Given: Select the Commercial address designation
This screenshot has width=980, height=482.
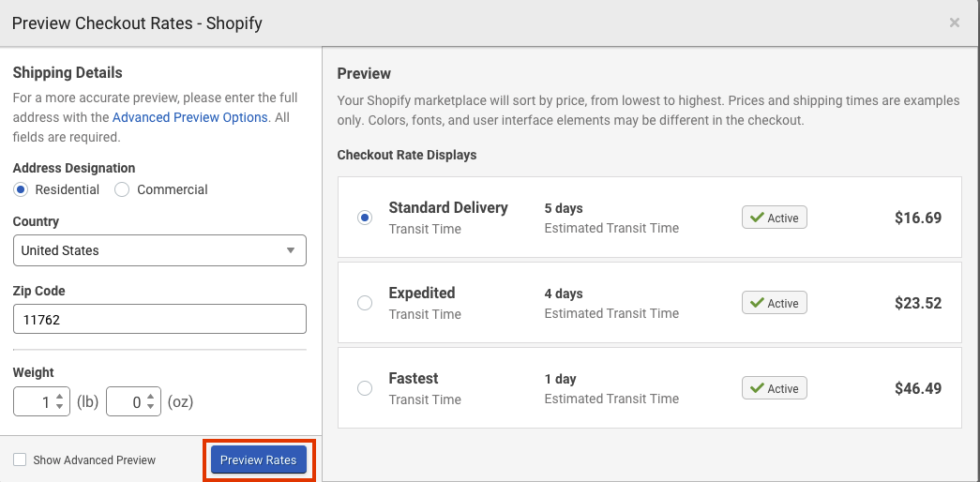Looking at the screenshot, I should pos(122,189).
